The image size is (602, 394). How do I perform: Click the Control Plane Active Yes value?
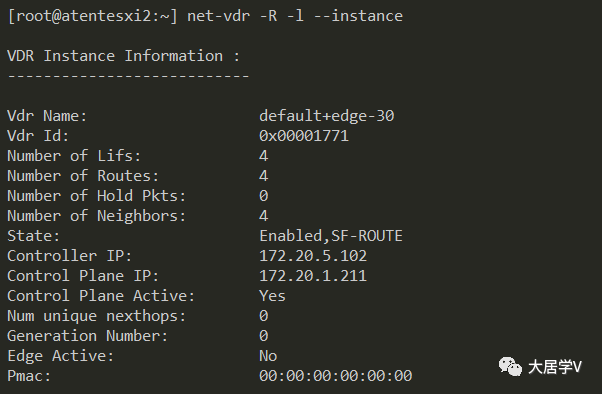coord(272,296)
